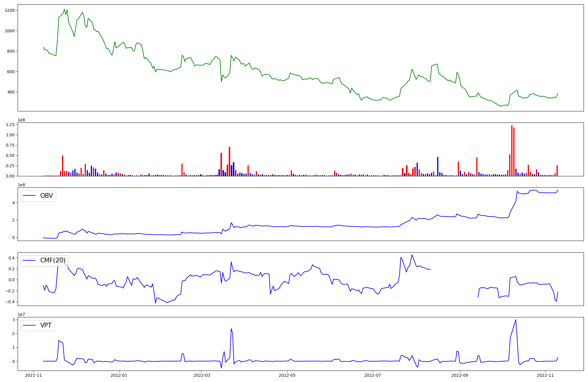588x382 pixels.
Task: Click the 1.25 tick on volume axis
Action: click(x=10, y=125)
